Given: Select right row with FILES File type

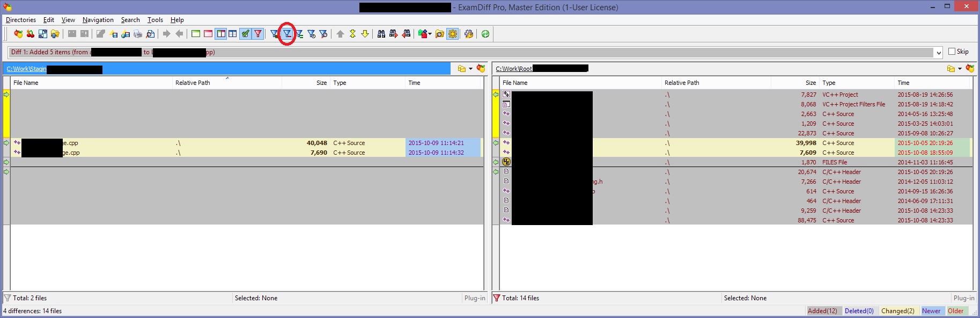Looking at the screenshot, I should (736, 162).
